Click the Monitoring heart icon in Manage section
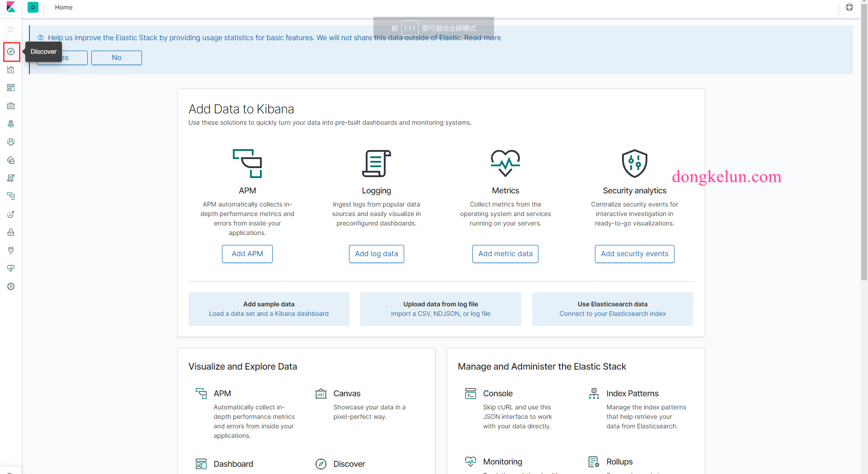The height and width of the screenshot is (474, 868). pyautogui.click(x=471, y=462)
